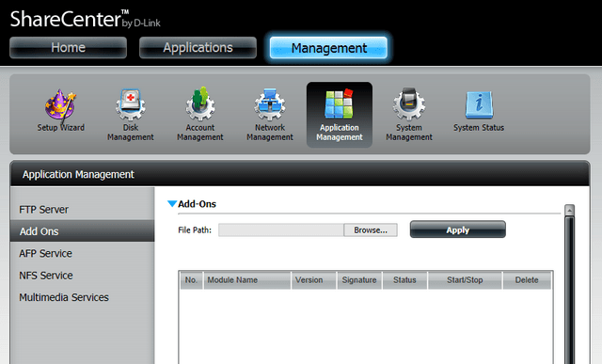The image size is (602, 364).
Task: Click the Module Name column header
Action: pyautogui.click(x=247, y=280)
